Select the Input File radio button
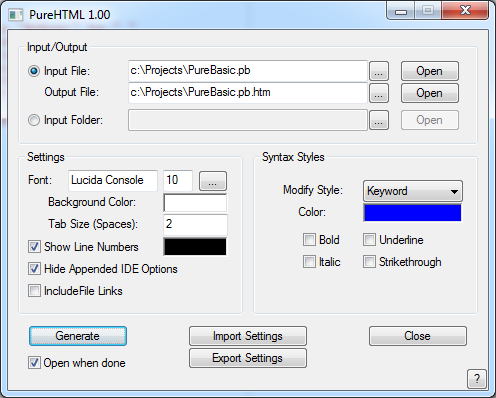 click(34, 71)
